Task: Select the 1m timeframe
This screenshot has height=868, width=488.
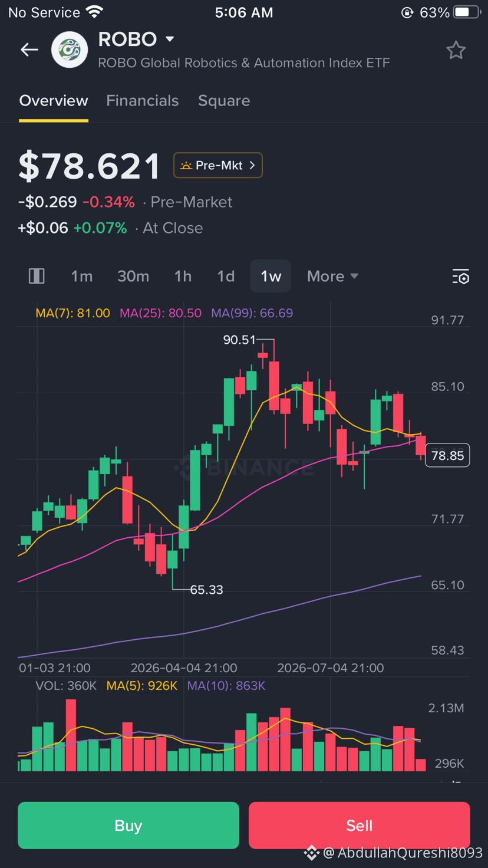Action: coord(82,276)
